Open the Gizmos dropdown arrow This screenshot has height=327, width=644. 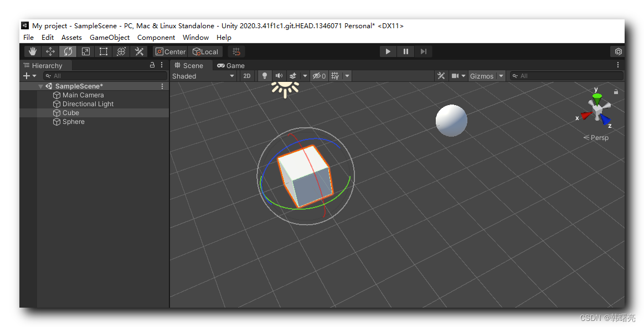tap(501, 76)
